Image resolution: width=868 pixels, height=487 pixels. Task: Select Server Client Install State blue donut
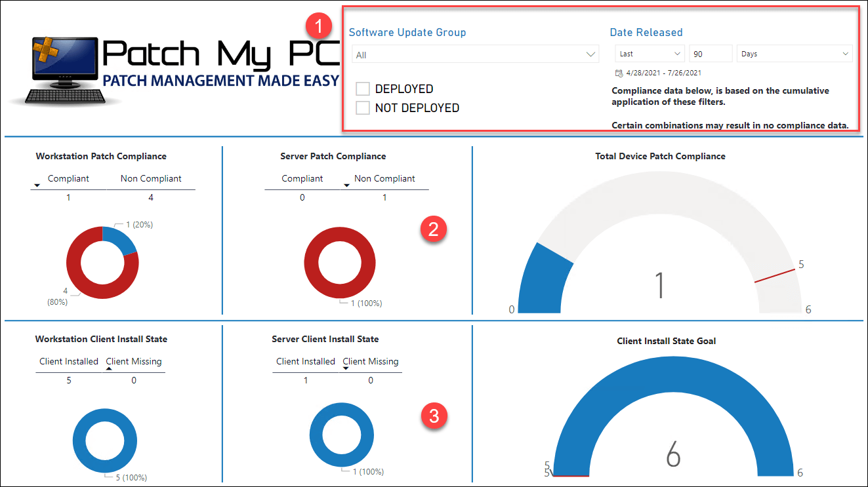(x=315, y=435)
